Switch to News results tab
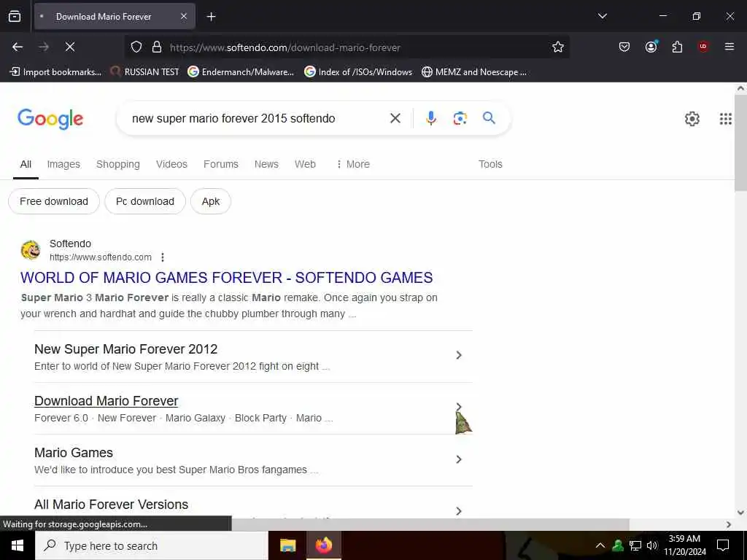Image resolution: width=747 pixels, height=560 pixels. (x=266, y=164)
